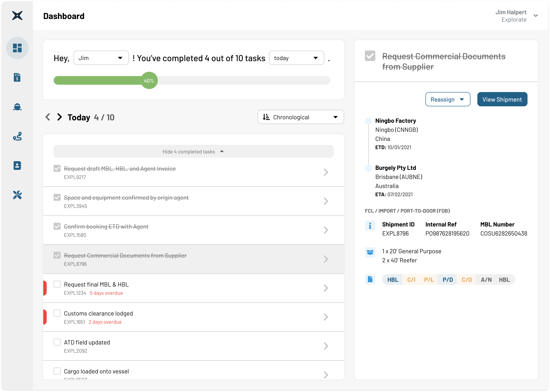Toggle the detail panel task checkbox

370,56
